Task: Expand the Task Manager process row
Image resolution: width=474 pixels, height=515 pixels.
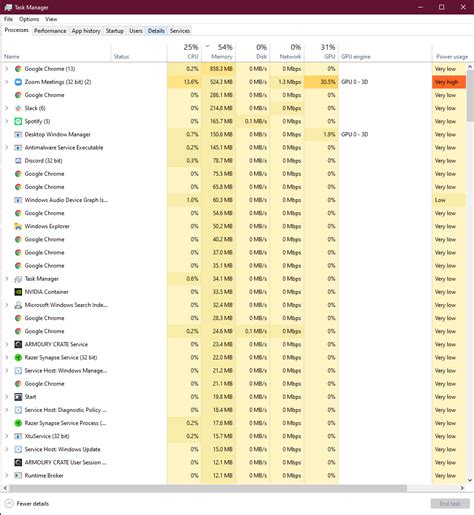Action: [x=7, y=279]
